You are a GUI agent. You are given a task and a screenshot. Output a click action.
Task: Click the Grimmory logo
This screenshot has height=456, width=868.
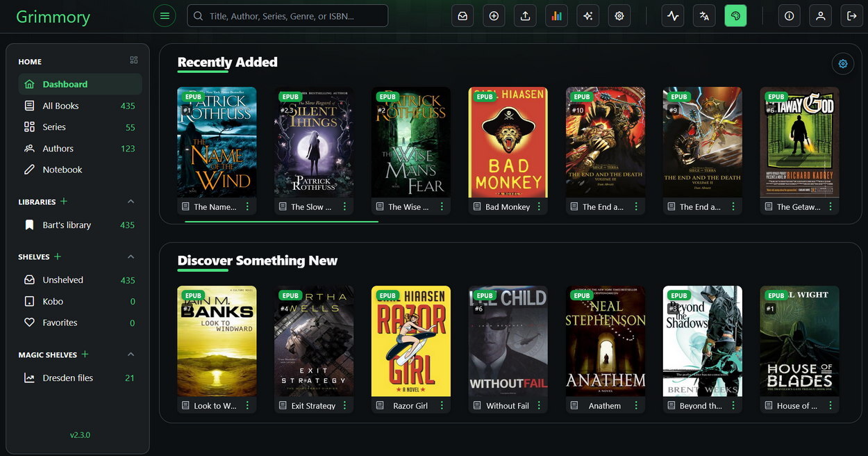[53, 17]
